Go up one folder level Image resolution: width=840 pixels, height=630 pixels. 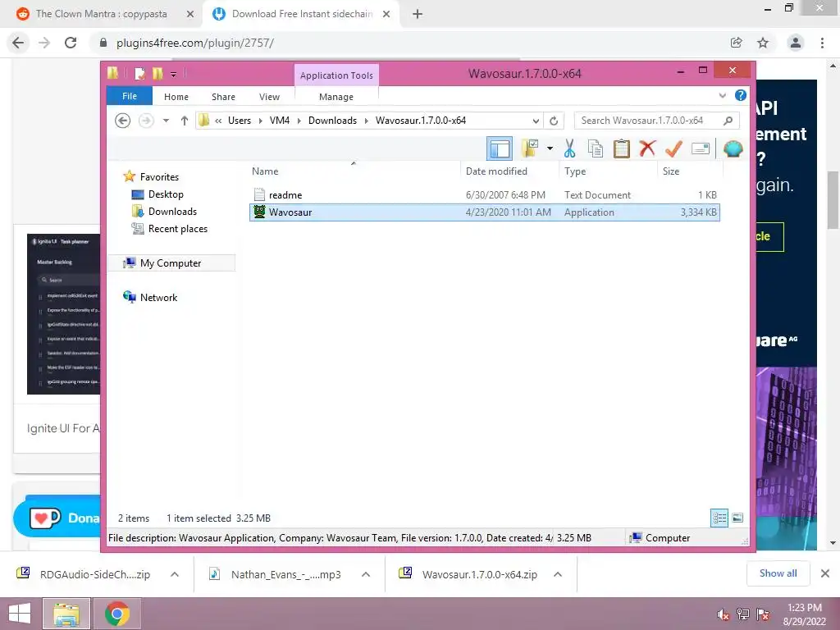(185, 121)
